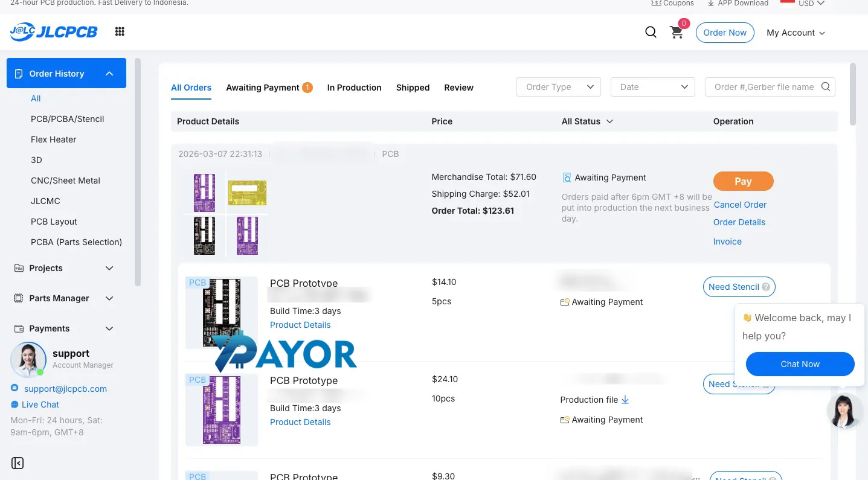Switch to the Shipped tab
Screen dimensions: 868x480
[x=413, y=88]
